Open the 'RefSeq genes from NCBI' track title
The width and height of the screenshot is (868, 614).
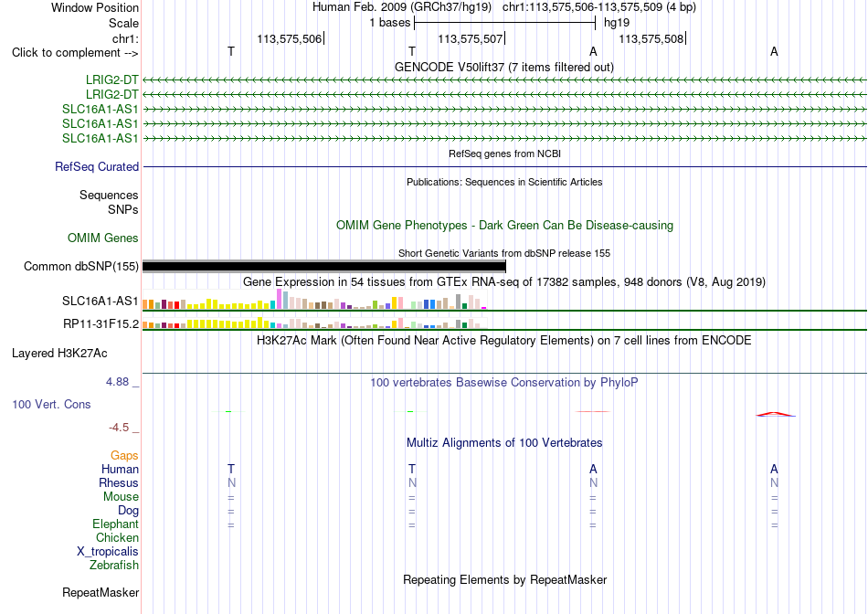[x=504, y=153]
